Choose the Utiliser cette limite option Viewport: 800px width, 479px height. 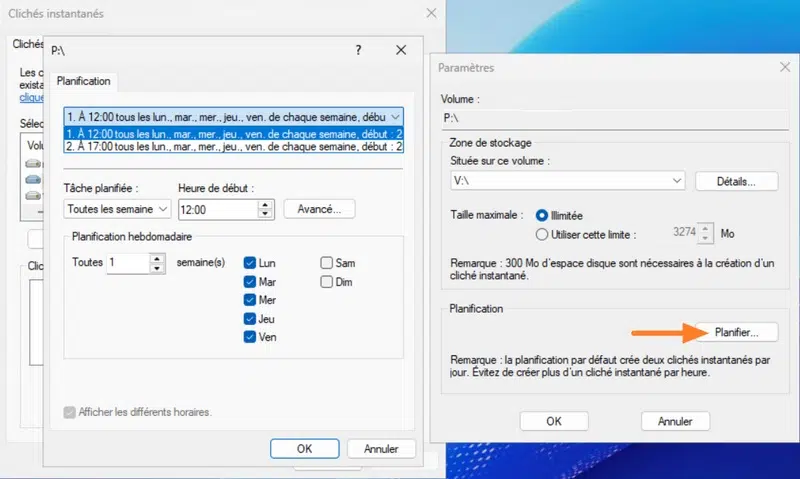point(543,234)
